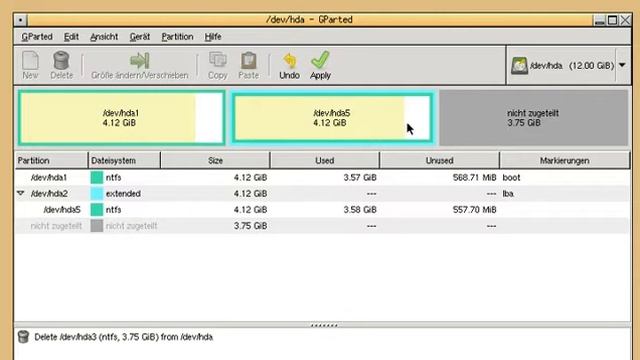The image size is (640, 360).
Task: Sort by the Dateisystem column header
Action: pos(124,160)
